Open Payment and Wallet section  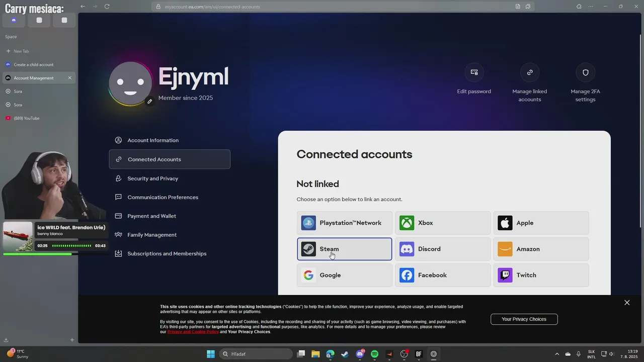[x=170, y=216]
